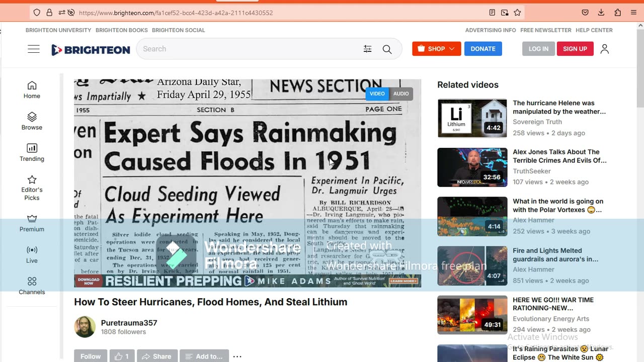
Task: Follow the Puretrauma357 channel
Action: [91, 356]
